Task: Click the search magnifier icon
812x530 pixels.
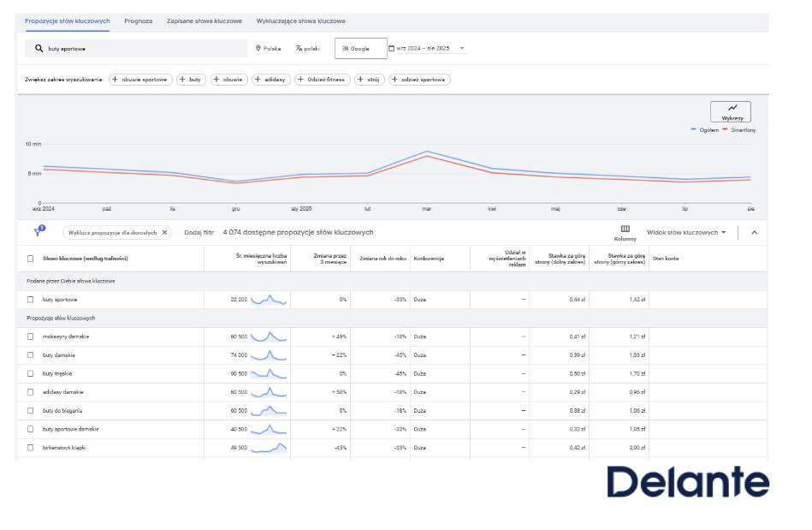Action: 39,49
